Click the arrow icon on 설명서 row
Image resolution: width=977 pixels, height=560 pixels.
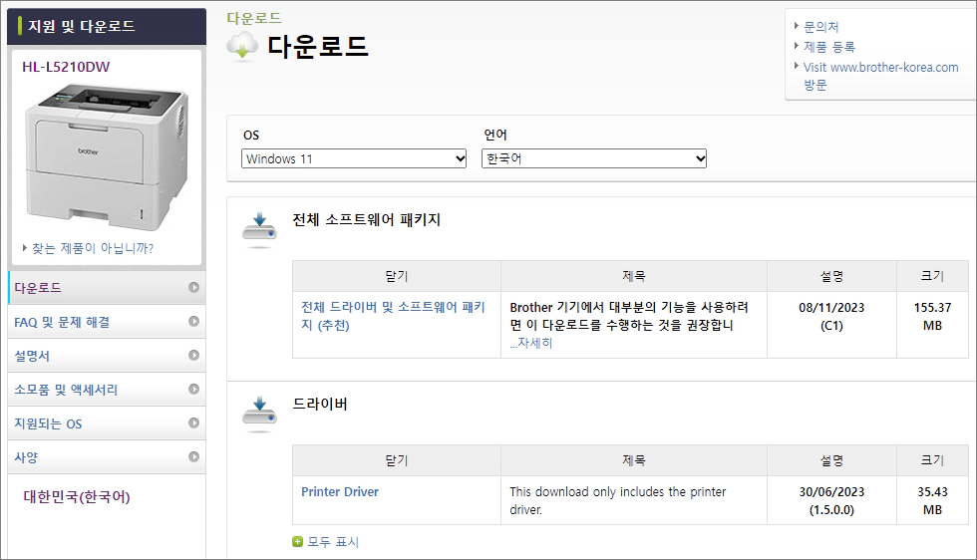tap(193, 355)
